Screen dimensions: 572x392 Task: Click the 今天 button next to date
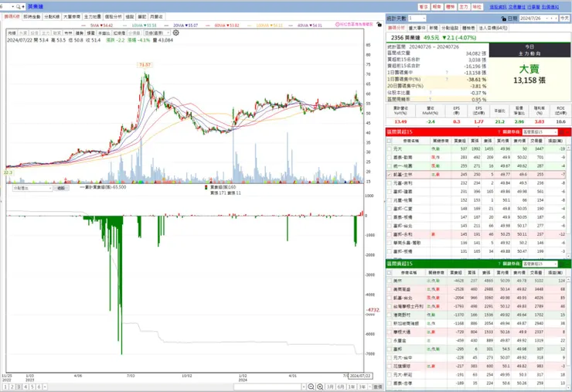(x=565, y=19)
